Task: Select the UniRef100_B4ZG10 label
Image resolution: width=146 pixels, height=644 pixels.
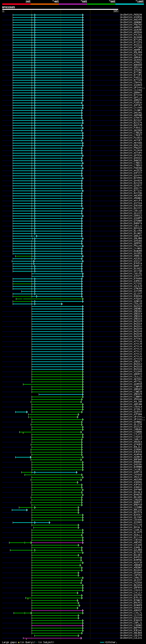Action: [x=131, y=326]
